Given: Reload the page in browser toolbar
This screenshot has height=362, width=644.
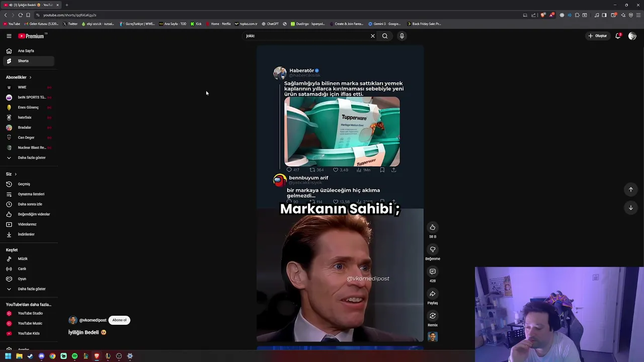Looking at the screenshot, I should (x=21, y=15).
